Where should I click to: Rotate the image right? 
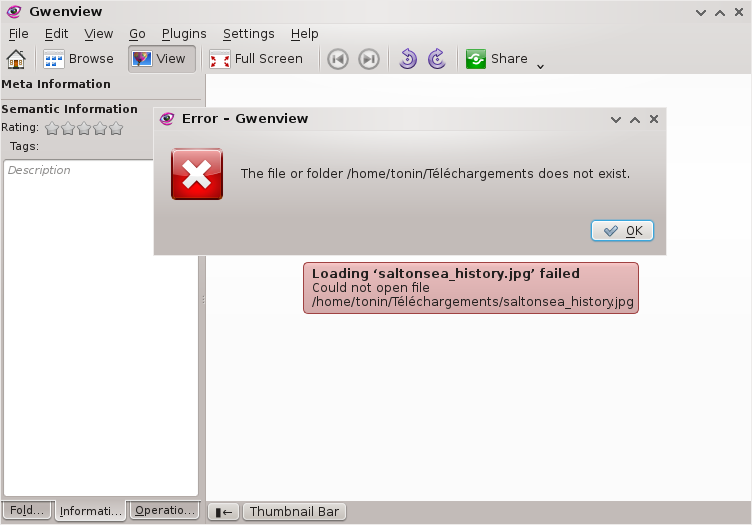click(437, 59)
